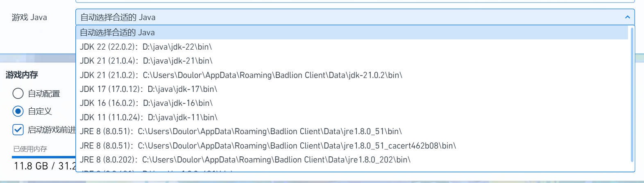Pick JDK 21 (21.0.2) from Badlion Client
The image size is (644, 183).
click(241, 75)
